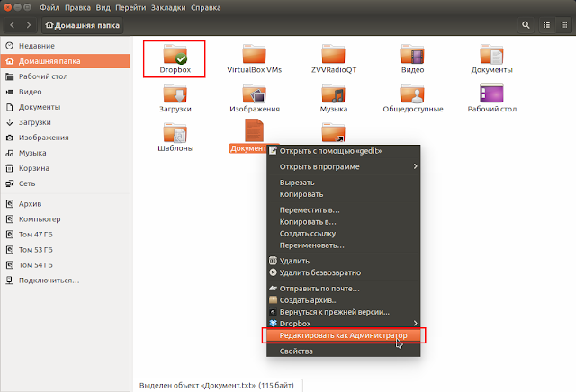The width and height of the screenshot is (576, 392).
Task: Choose Отправить по почте…
Action: click(344, 289)
